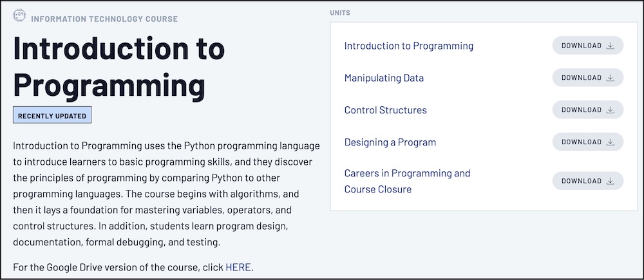644x280 pixels.
Task: Click download arrow icon for Manipulating Data
Action: pos(611,78)
